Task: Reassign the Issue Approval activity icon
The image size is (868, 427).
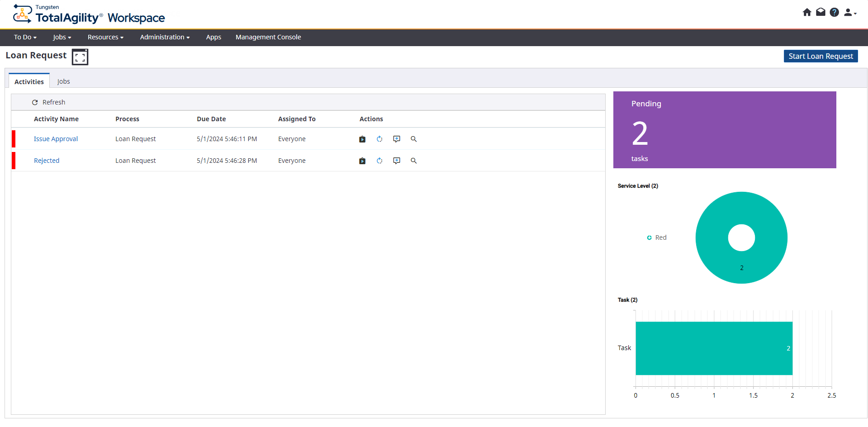Action: (x=379, y=139)
